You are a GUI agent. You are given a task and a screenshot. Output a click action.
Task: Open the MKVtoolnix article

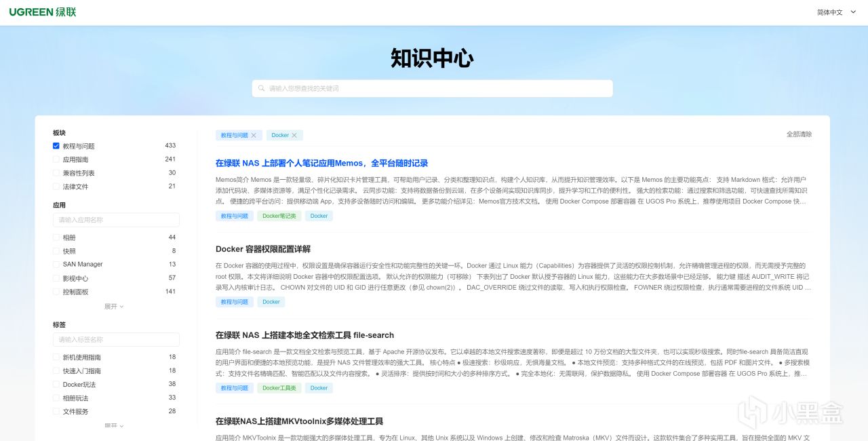click(299, 421)
